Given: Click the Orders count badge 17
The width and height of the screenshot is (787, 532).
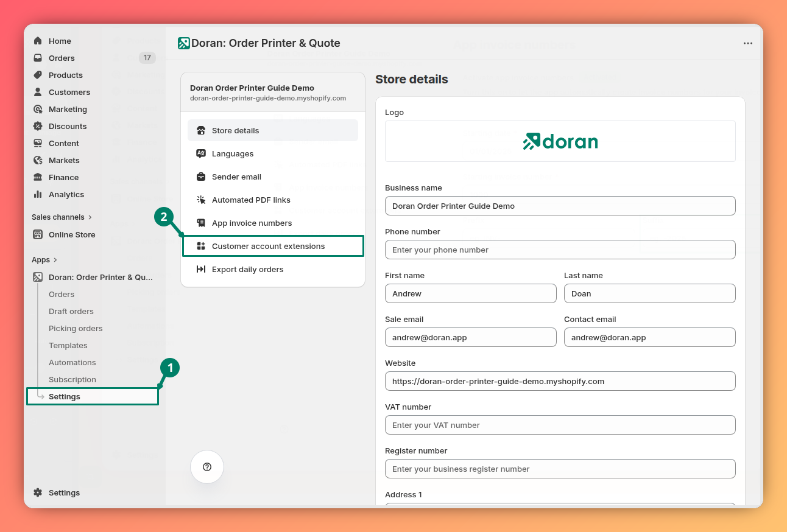Looking at the screenshot, I should (147, 58).
